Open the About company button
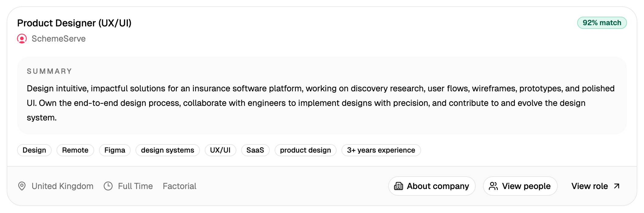The image size is (644, 213). [432, 186]
